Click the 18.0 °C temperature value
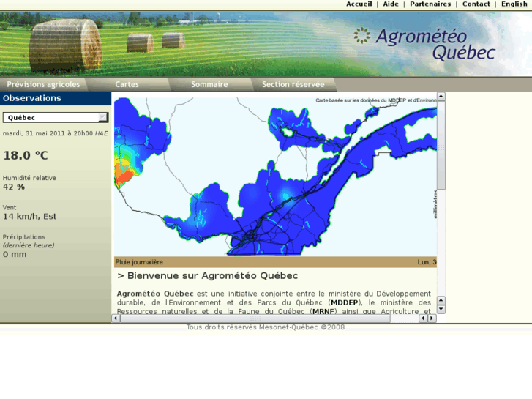 tap(26, 155)
